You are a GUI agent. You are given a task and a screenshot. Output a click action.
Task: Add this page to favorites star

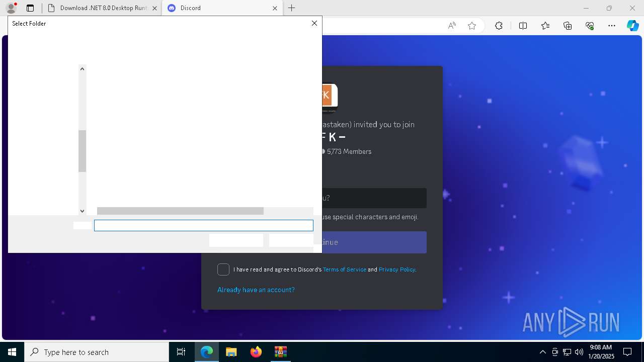472,26
